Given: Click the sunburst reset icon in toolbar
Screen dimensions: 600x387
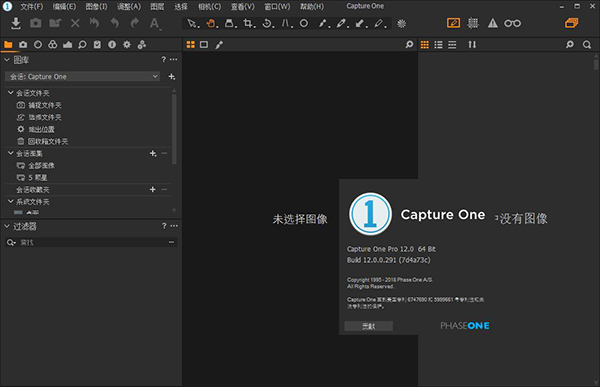Looking at the screenshot, I should 401,24.
